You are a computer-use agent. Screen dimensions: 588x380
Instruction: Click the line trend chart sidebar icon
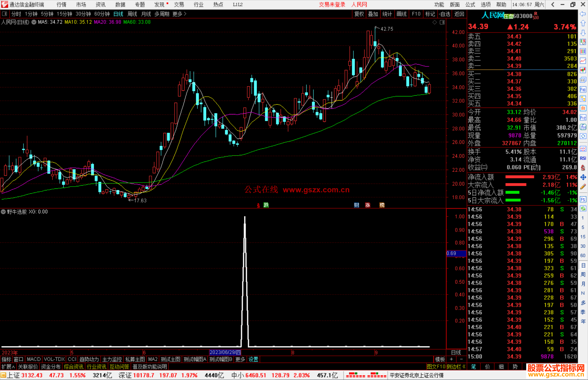click(x=583, y=61)
